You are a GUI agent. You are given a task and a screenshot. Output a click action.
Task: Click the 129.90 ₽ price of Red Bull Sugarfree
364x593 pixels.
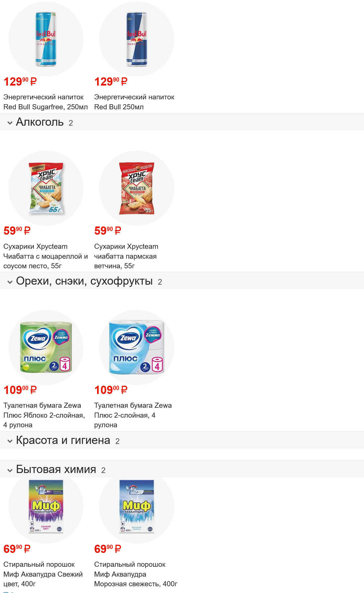coord(20,82)
